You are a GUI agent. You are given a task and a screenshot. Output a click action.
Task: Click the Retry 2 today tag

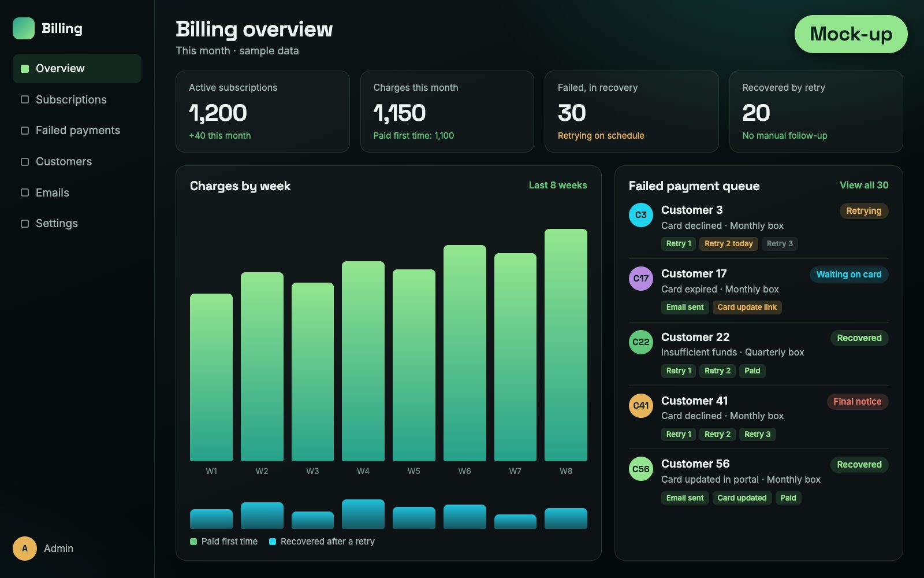pos(729,244)
